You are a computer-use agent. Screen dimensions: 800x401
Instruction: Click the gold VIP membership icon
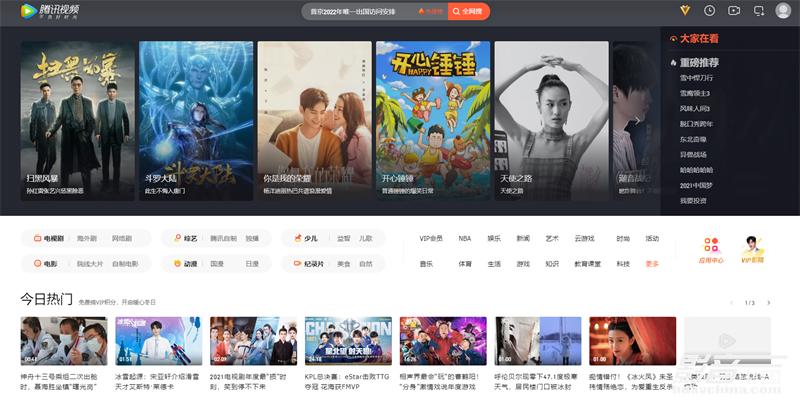pos(685,10)
